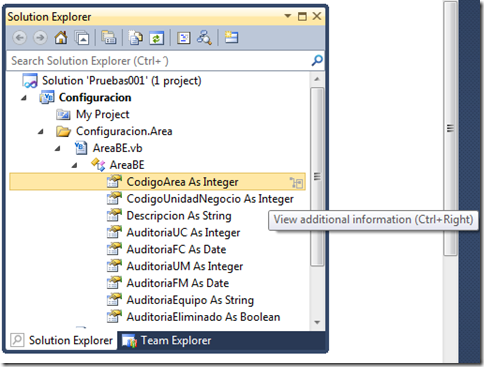Click the outer window scrollbar thumb at right

450,128
